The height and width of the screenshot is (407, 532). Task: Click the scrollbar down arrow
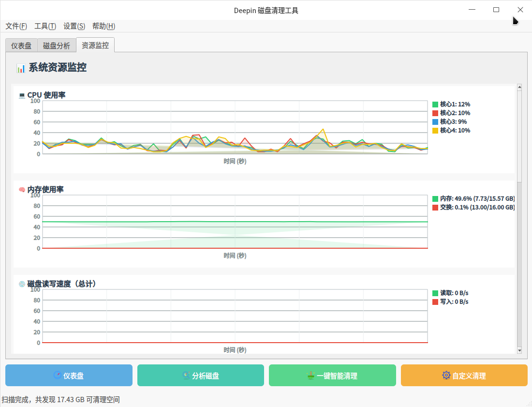click(519, 350)
